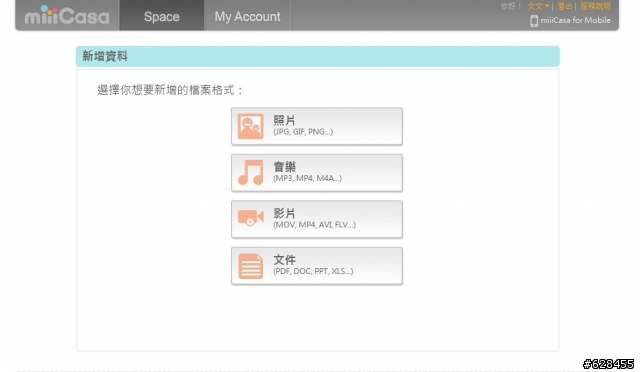The height and width of the screenshot is (372, 640).
Task: Click the 新增資料 panel heading
Action: click(x=105, y=56)
